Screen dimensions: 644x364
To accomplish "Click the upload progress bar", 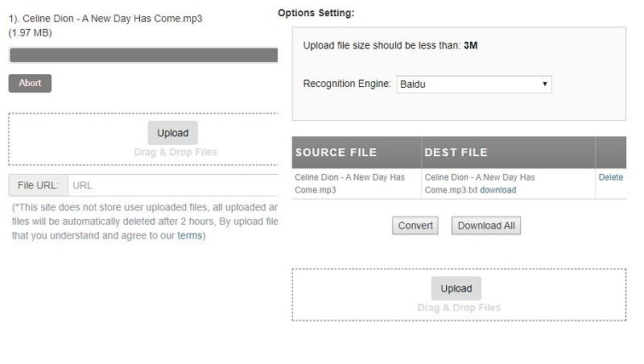I will 143,55.
